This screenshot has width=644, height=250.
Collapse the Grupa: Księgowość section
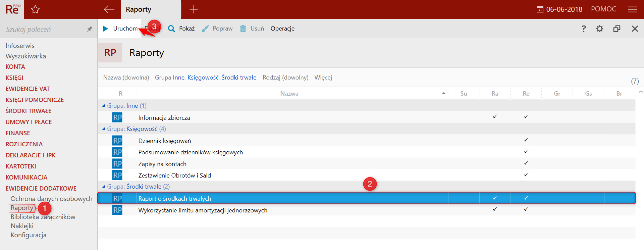point(104,129)
